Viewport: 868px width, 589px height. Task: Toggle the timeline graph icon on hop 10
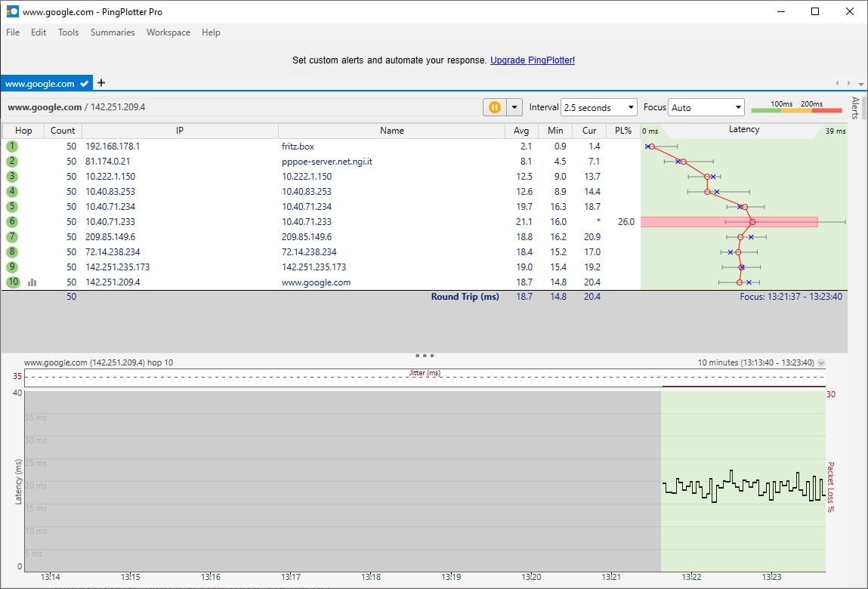[x=32, y=282]
